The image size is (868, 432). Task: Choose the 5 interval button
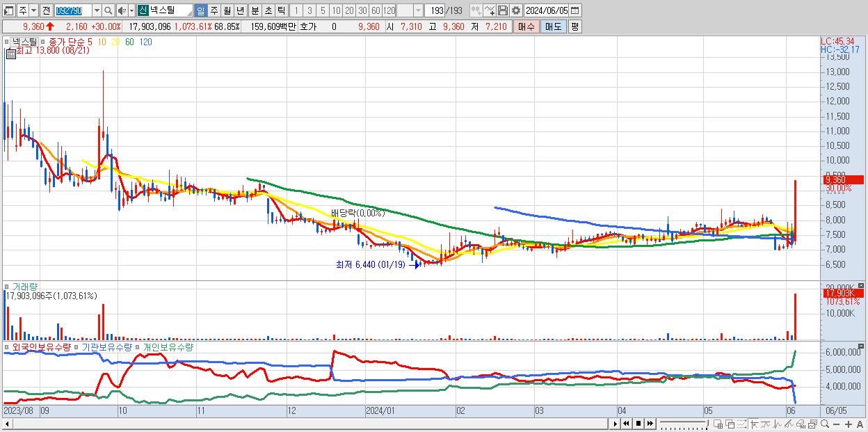(x=323, y=10)
